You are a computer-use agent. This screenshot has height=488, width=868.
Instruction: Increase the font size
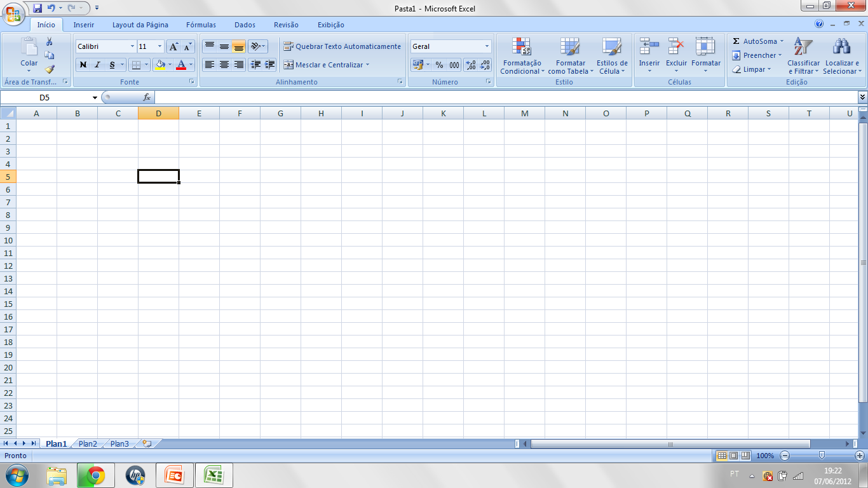click(x=173, y=46)
